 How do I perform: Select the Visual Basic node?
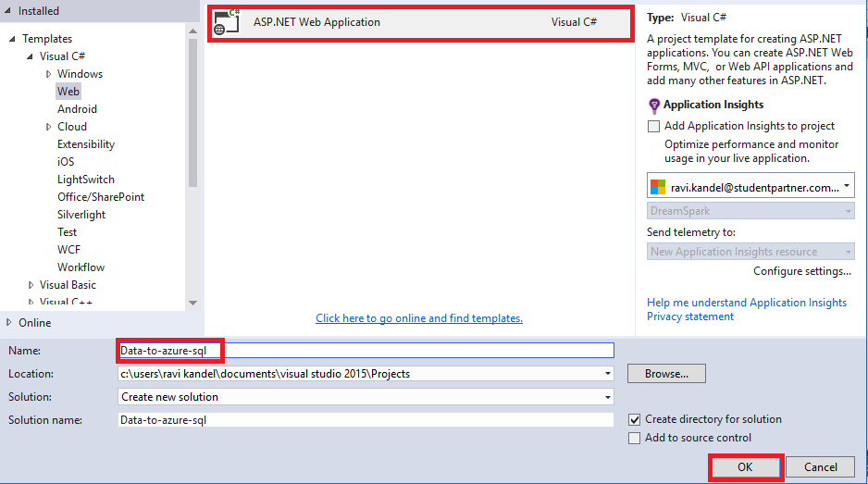pos(68,285)
